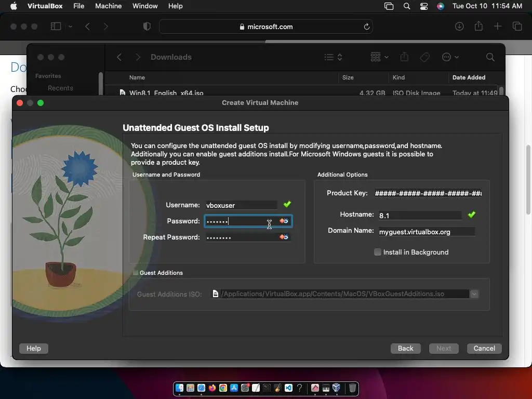
Task: Launch Google Chrome from the dock
Action: (x=223, y=388)
